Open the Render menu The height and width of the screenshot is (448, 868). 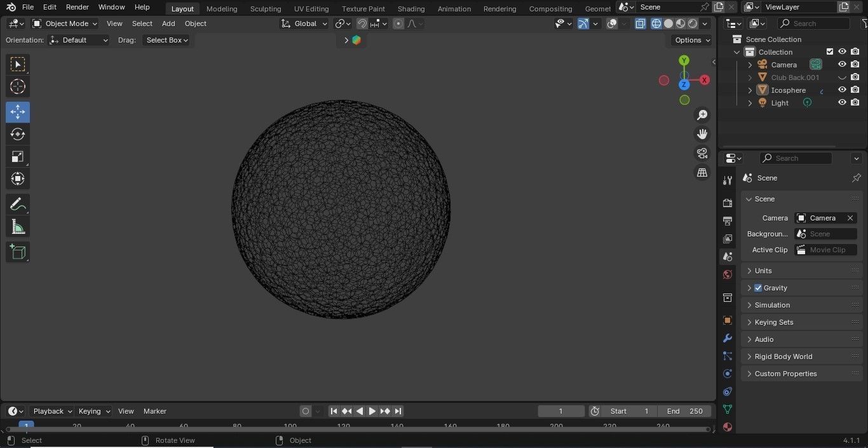(78, 7)
